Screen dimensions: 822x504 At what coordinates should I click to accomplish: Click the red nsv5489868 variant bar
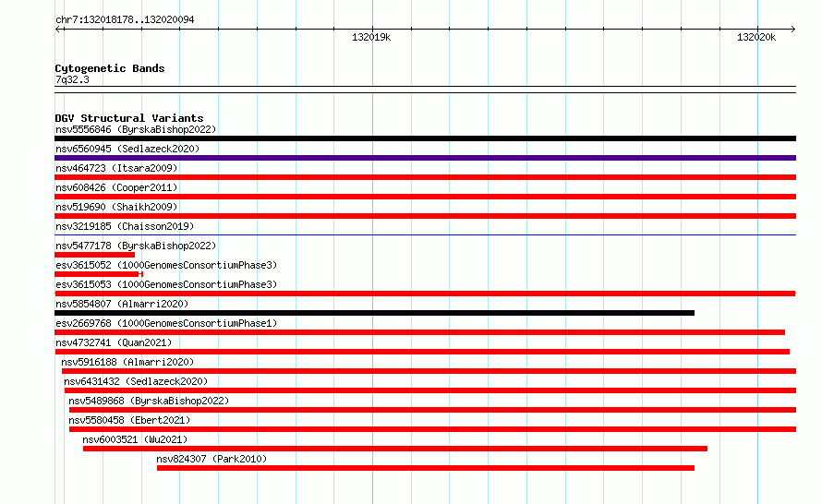tap(432, 410)
